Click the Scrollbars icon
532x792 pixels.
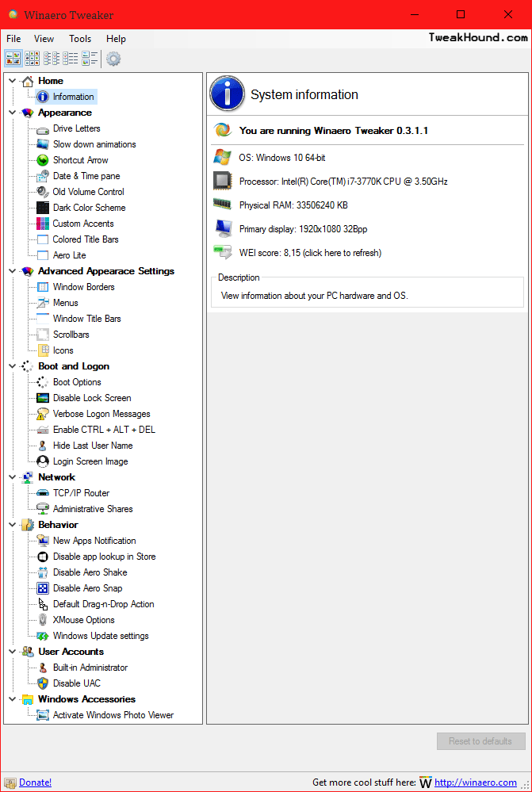point(43,335)
